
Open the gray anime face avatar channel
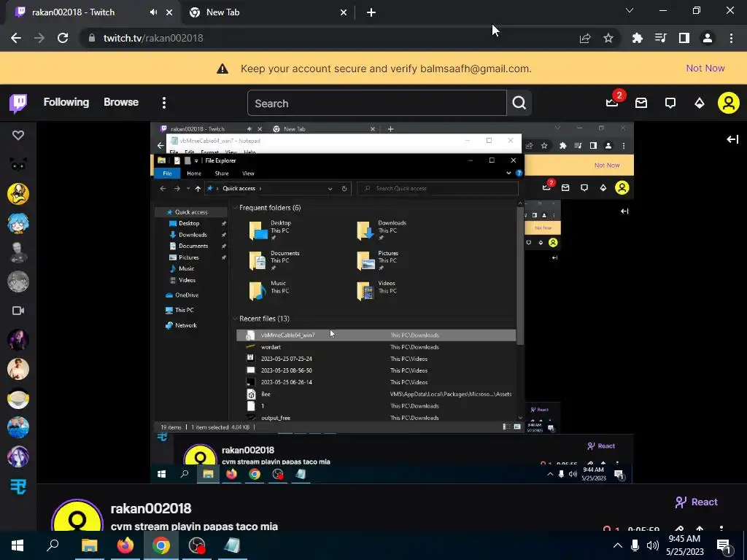pyautogui.click(x=18, y=281)
